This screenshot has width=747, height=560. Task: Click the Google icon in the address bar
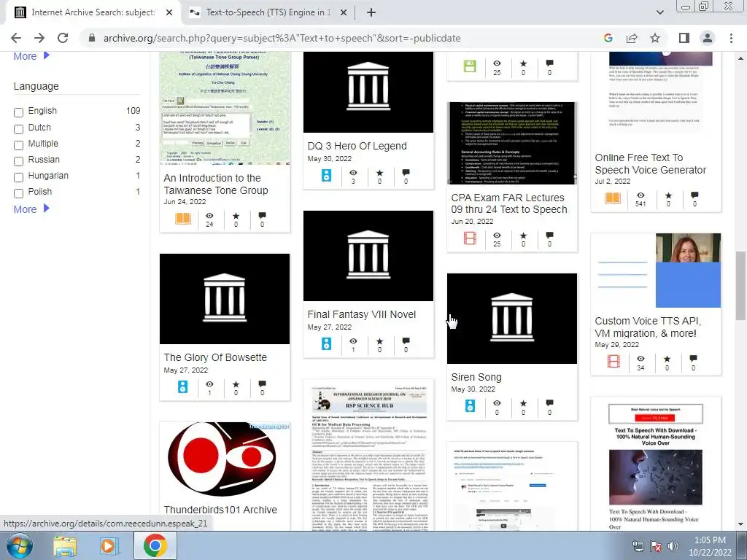[608, 38]
